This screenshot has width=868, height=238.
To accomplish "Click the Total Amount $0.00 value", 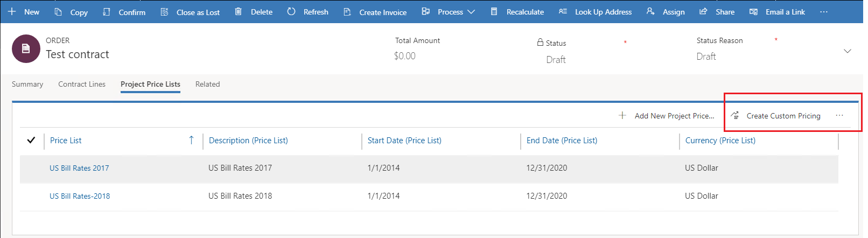I will [404, 56].
